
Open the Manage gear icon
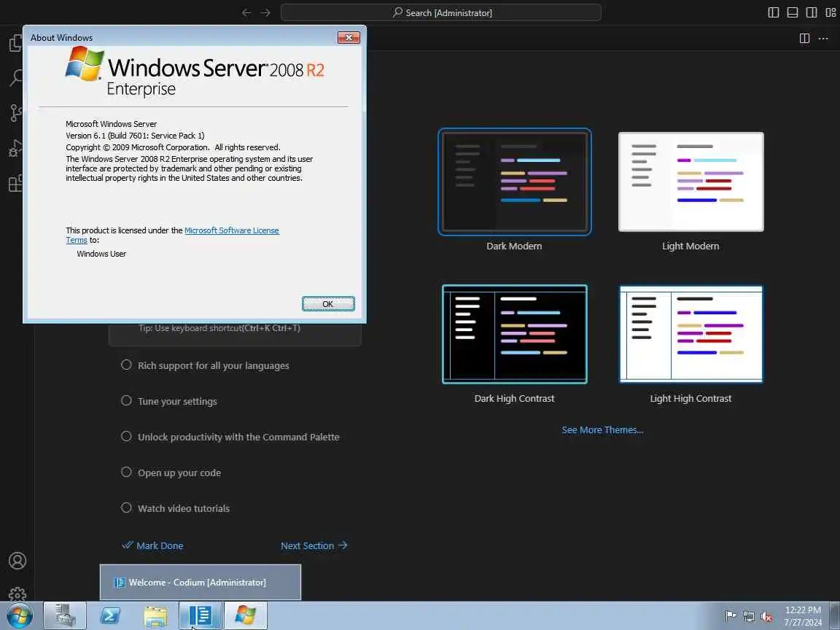click(x=17, y=594)
